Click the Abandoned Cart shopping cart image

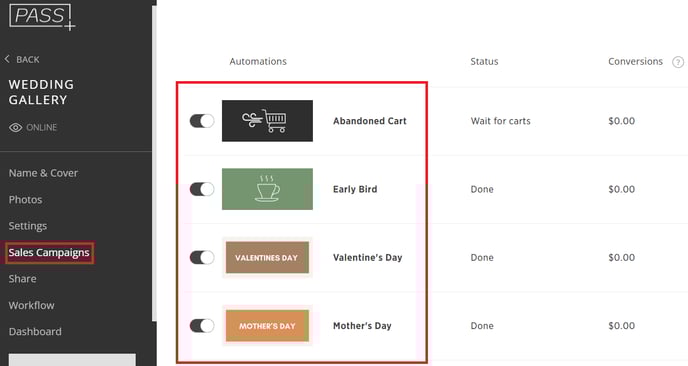point(267,121)
